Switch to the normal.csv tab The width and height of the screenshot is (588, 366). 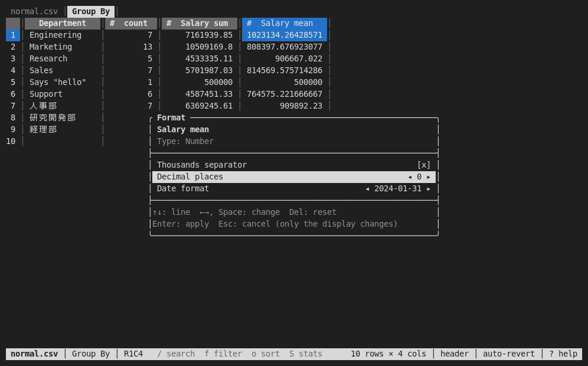34,11
